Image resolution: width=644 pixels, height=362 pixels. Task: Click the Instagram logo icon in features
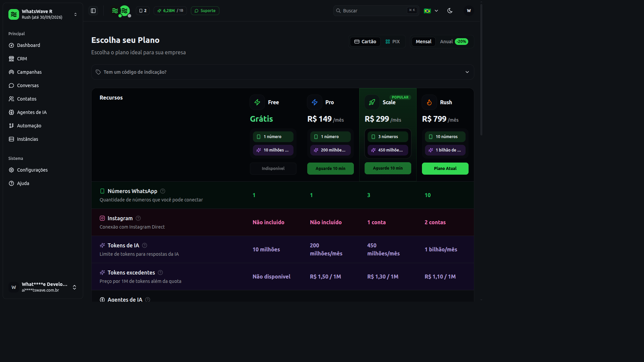102,218
